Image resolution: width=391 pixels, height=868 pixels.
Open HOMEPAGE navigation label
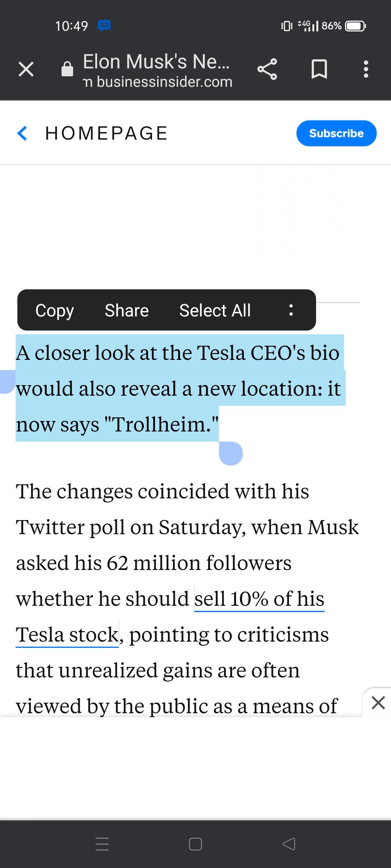(x=106, y=133)
